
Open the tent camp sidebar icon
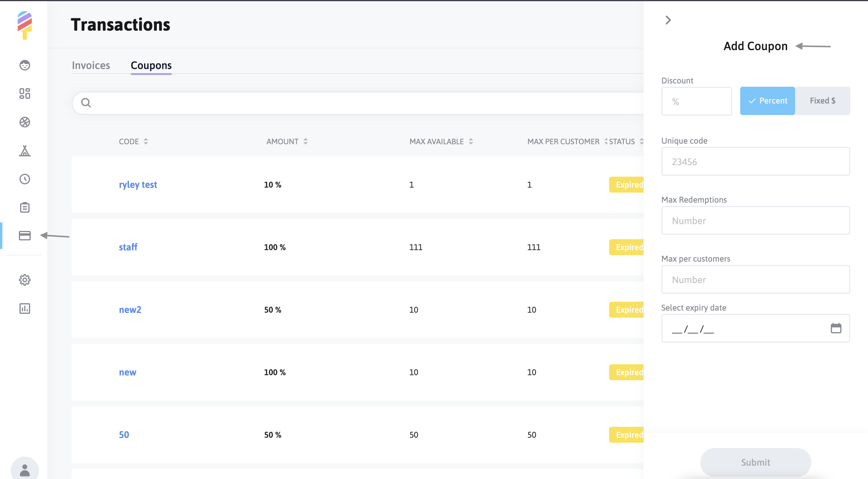click(25, 150)
